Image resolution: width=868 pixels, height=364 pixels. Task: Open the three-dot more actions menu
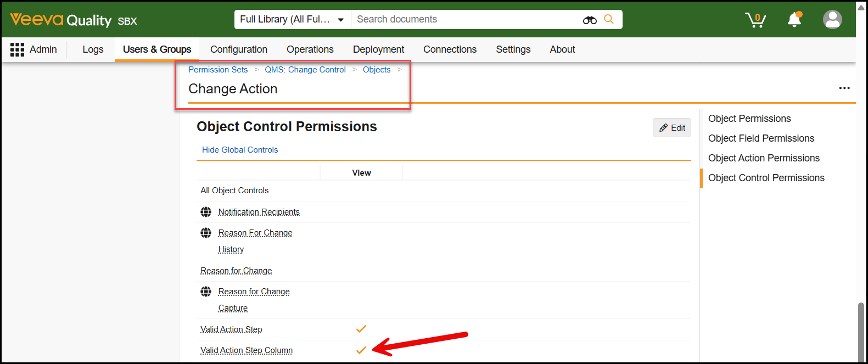point(844,88)
